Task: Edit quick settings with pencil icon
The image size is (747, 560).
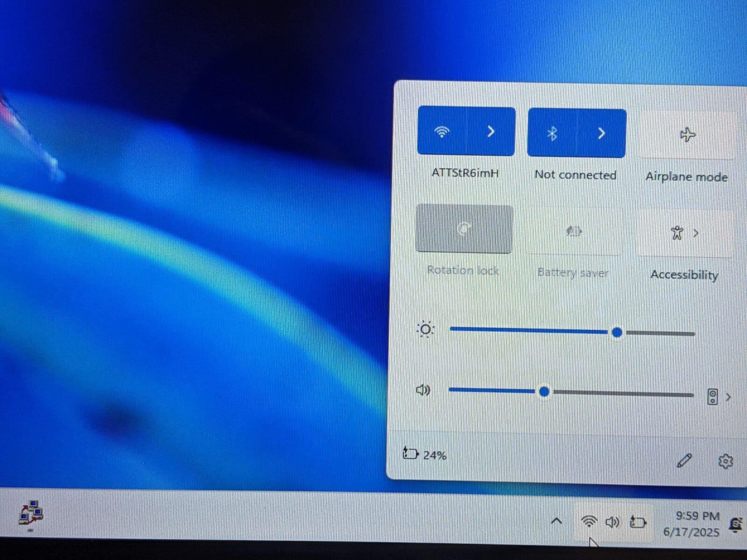Action: pos(684,461)
